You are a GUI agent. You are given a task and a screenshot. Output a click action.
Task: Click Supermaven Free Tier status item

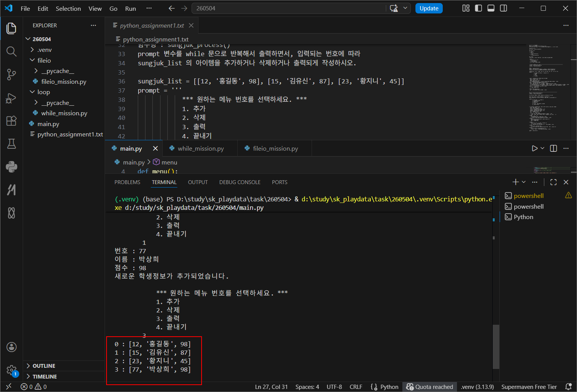[x=529, y=387]
